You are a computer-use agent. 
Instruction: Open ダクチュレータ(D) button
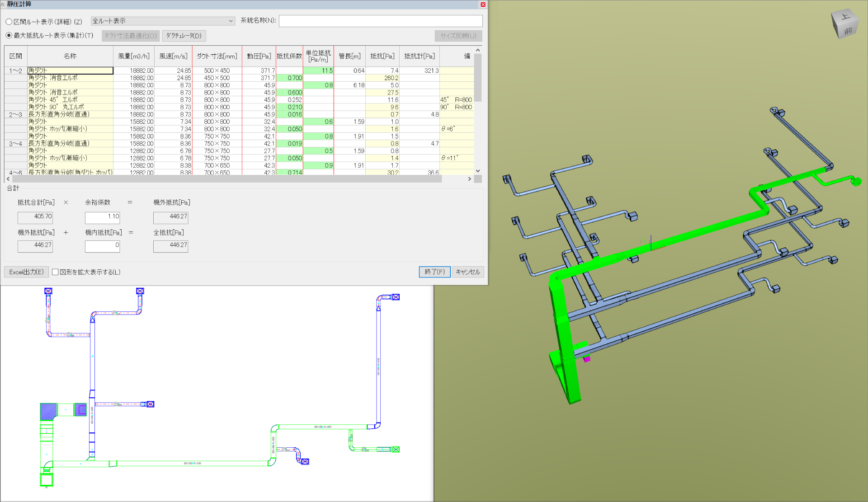pos(184,36)
